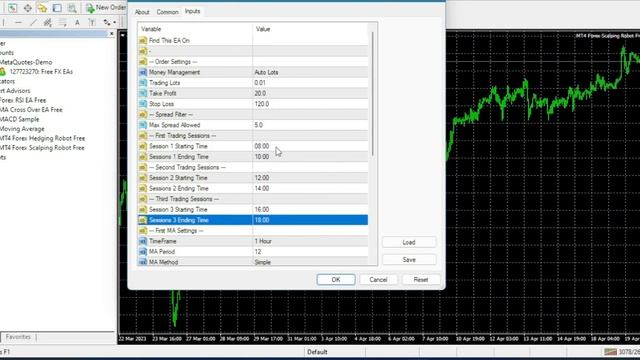Edit the Trading Lots value 0.01
640x360 pixels.
click(310, 83)
